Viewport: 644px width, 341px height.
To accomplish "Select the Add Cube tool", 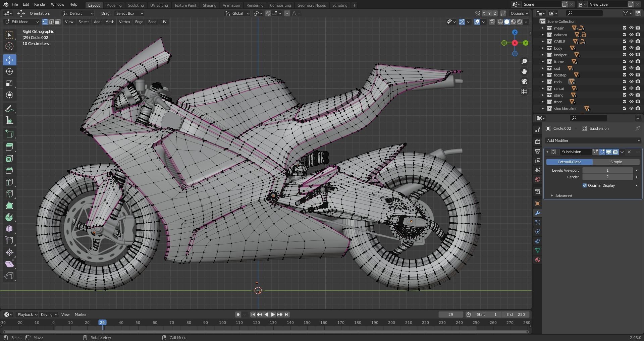I will click(x=9, y=134).
